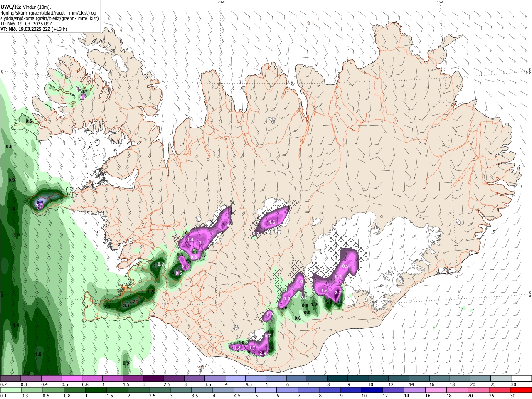The height and width of the screenshot is (399, 532).
Task: Pick the upper legend swatch between 1.5 and 2
Action: click(133, 379)
